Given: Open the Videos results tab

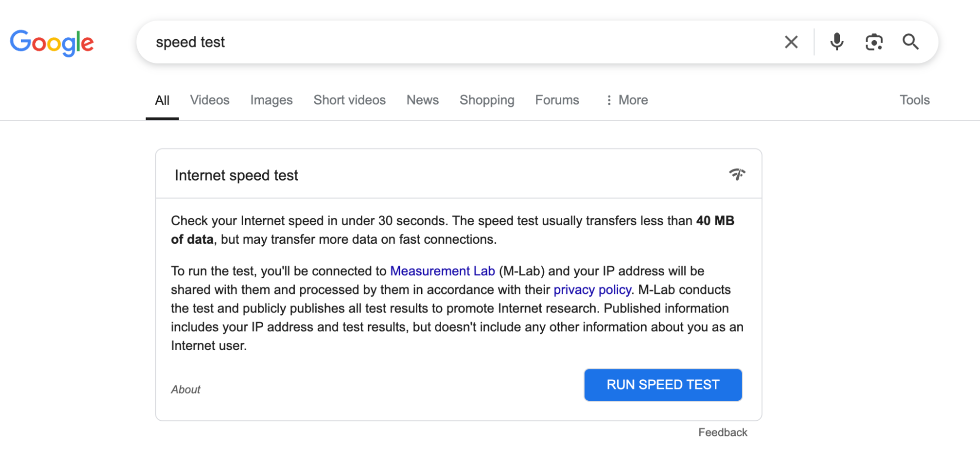Looking at the screenshot, I should (209, 100).
